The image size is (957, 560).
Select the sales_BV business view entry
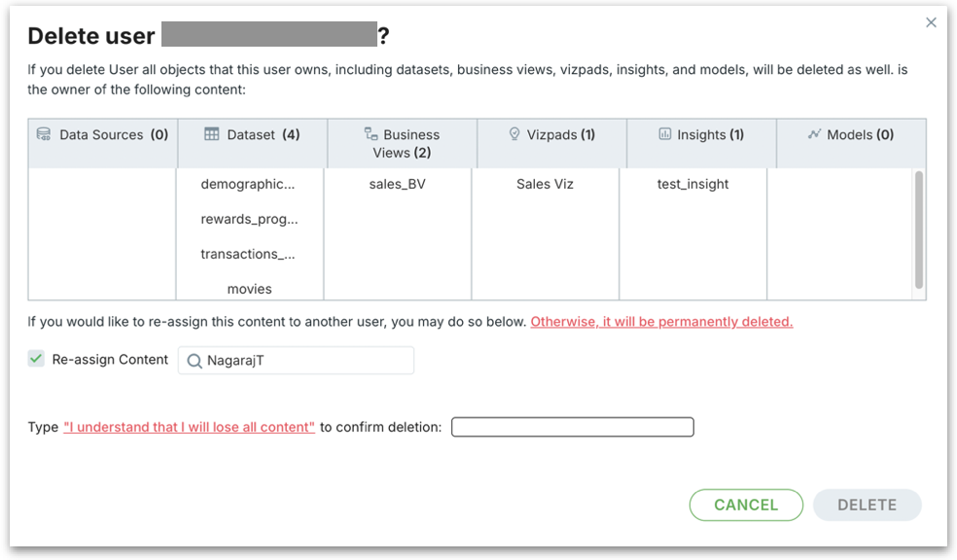(398, 184)
